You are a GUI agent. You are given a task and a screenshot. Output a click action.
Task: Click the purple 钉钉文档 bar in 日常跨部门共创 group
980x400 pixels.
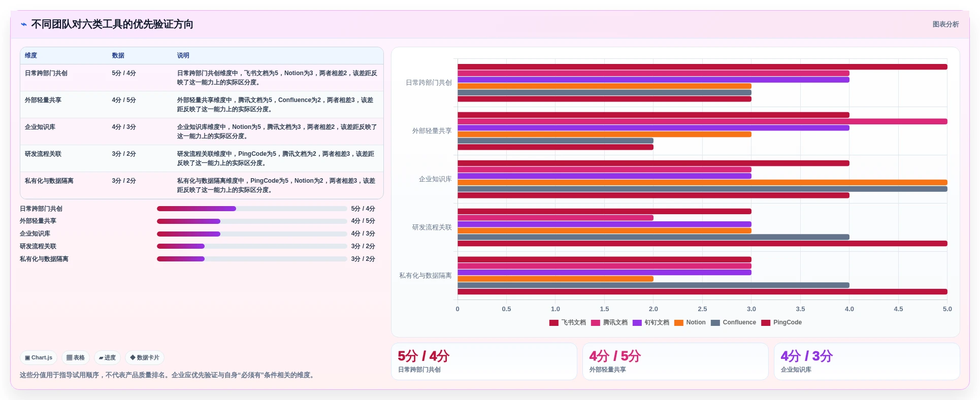654,80
